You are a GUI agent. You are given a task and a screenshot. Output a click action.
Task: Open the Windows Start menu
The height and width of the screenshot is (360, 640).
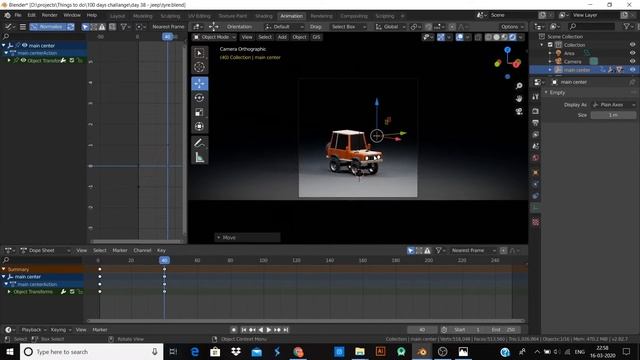point(10,351)
